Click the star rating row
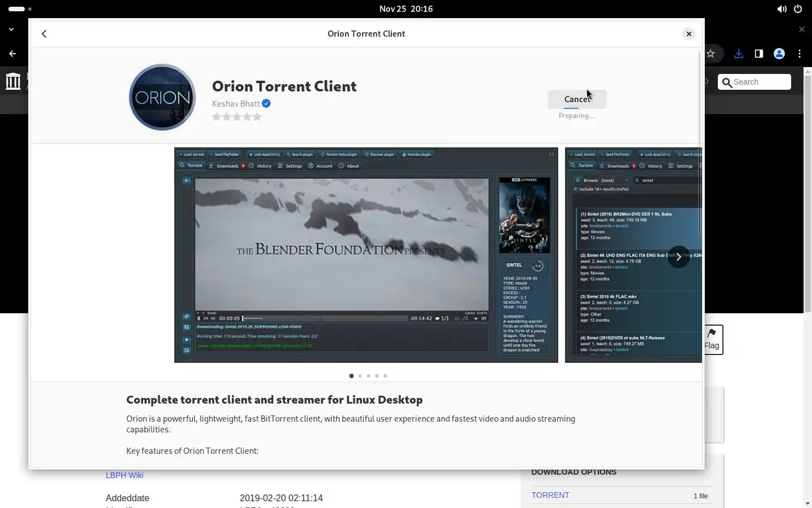The image size is (812, 508). [237, 117]
